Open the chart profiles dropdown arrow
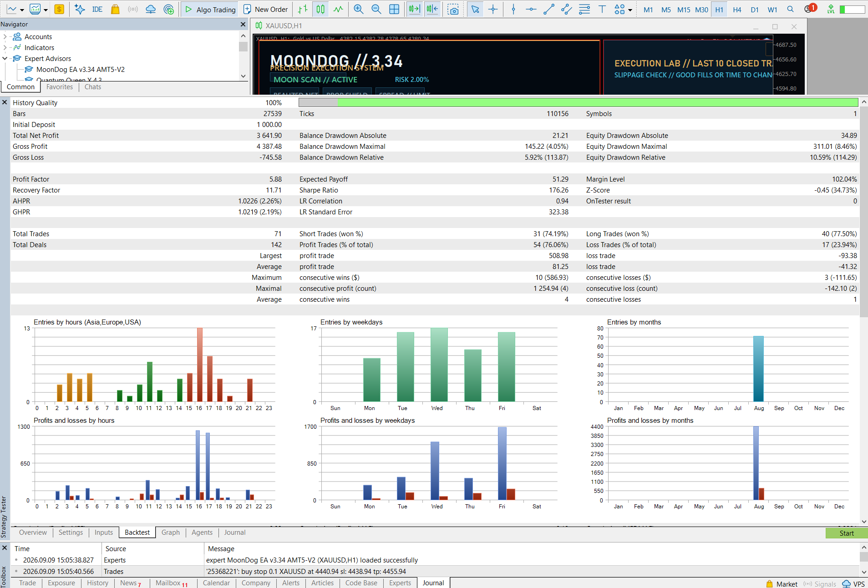 [46, 10]
